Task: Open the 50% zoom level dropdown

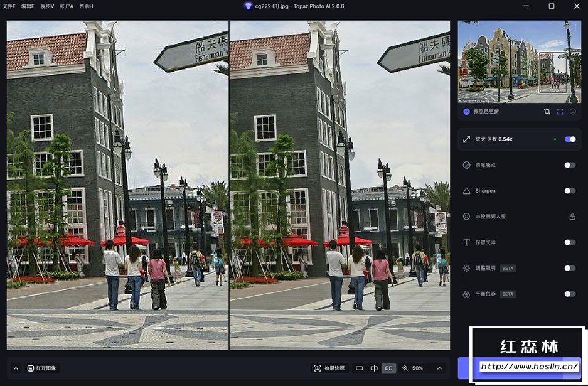Action: point(417,368)
